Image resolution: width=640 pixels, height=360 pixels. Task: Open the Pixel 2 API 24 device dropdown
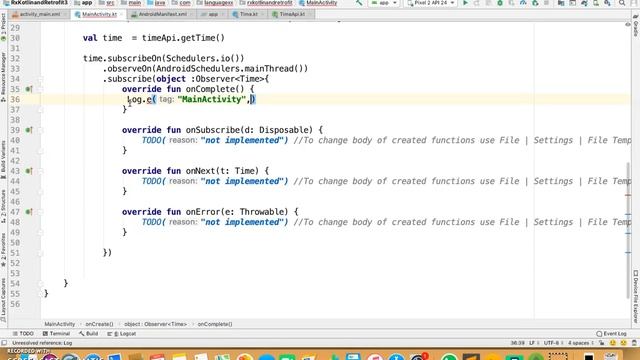tap(431, 3)
